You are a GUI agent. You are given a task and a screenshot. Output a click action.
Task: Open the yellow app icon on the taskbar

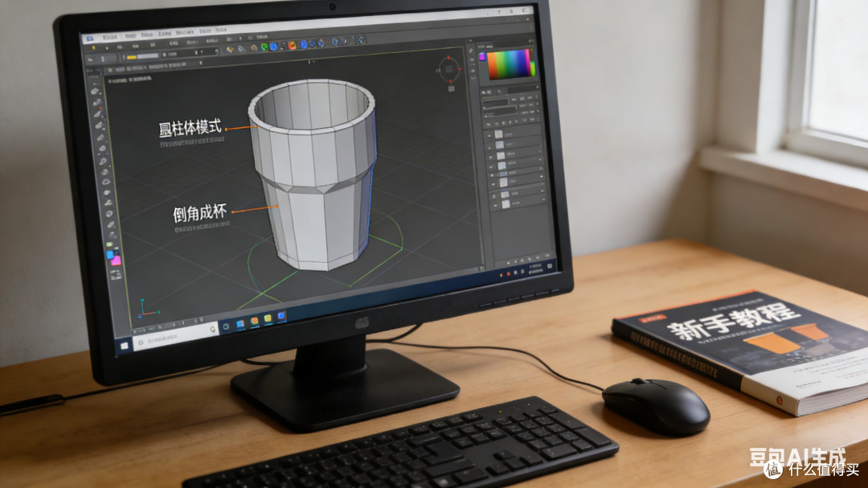(x=268, y=318)
